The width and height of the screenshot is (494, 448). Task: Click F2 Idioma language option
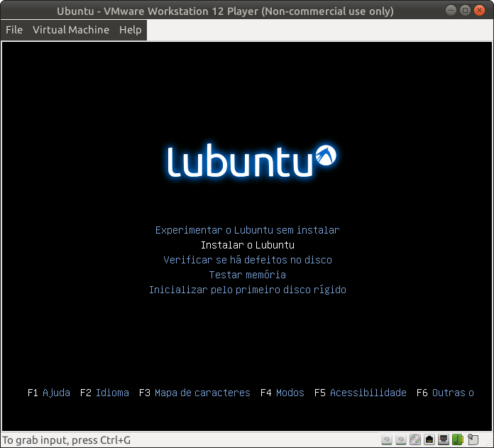[x=104, y=393]
